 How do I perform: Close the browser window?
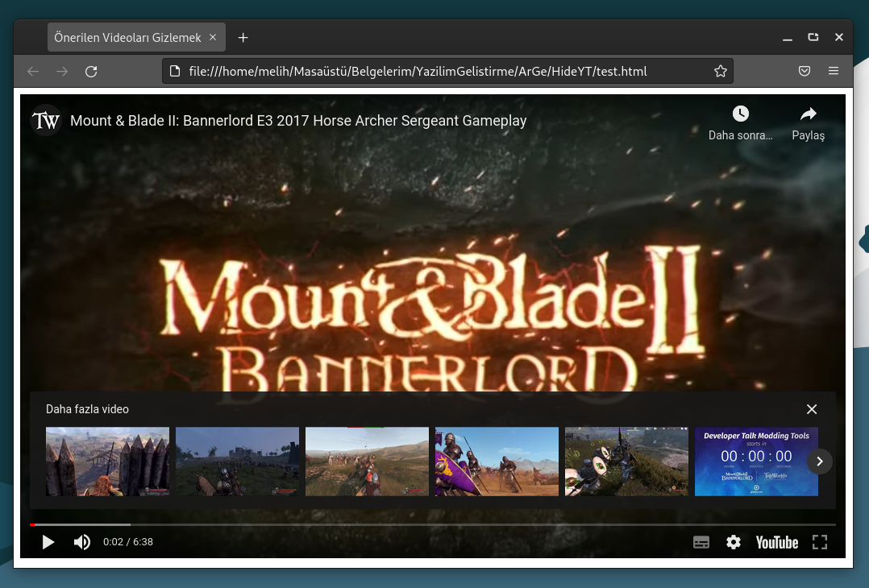839,37
